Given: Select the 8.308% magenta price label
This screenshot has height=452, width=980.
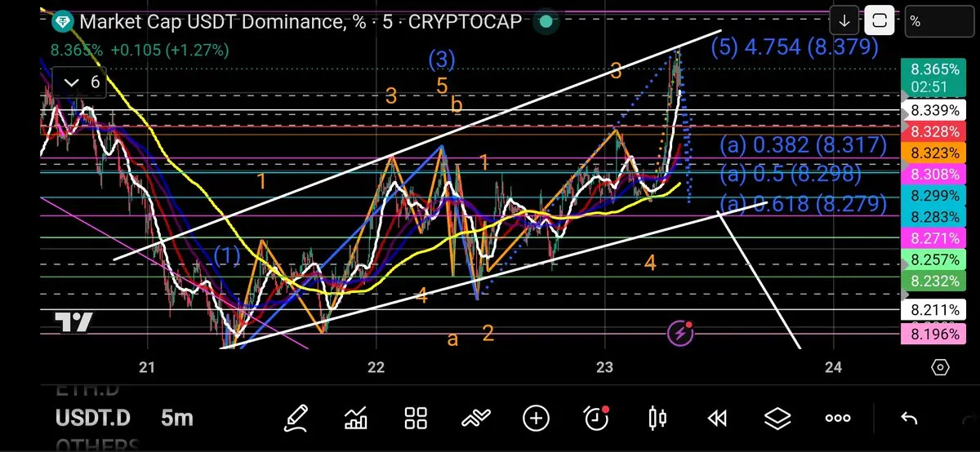Looking at the screenshot, I should coord(934,174).
